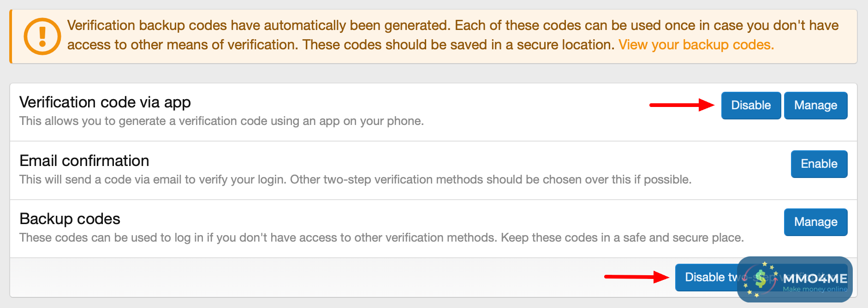Click the MMO4ME watermark name
The width and height of the screenshot is (868, 308).
815,278
